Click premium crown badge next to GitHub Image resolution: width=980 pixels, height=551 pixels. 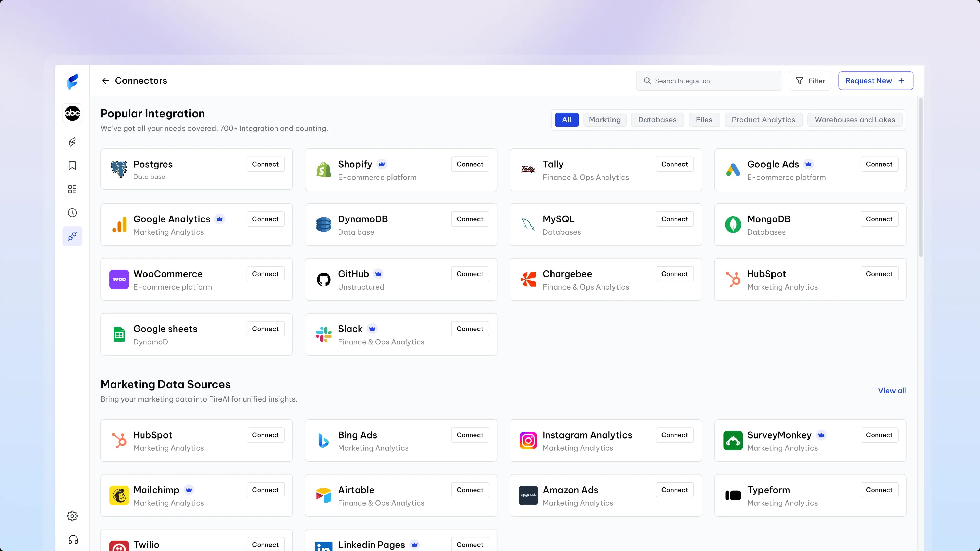(x=378, y=274)
